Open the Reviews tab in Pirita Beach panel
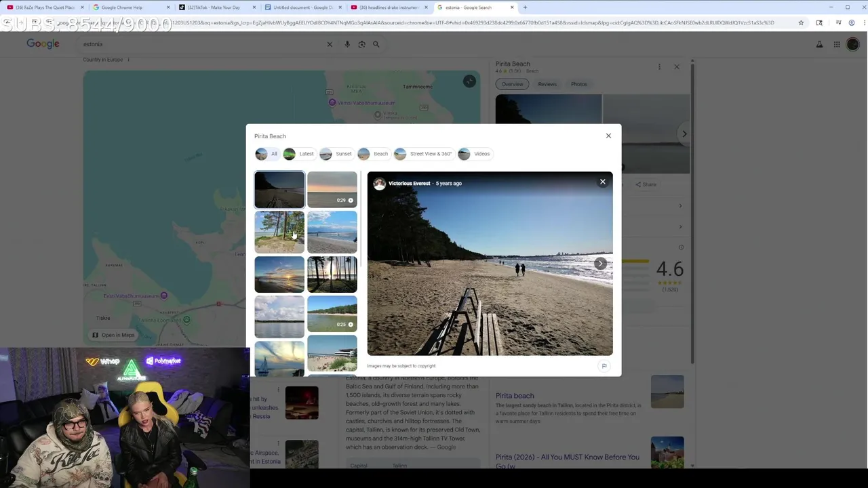This screenshot has height=488, width=868. (x=547, y=84)
